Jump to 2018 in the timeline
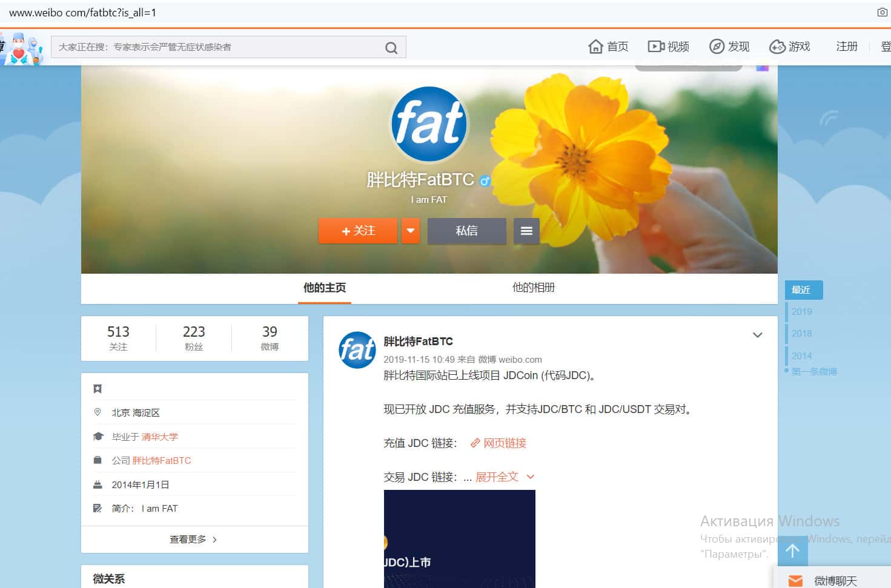This screenshot has width=891, height=588. tap(801, 334)
